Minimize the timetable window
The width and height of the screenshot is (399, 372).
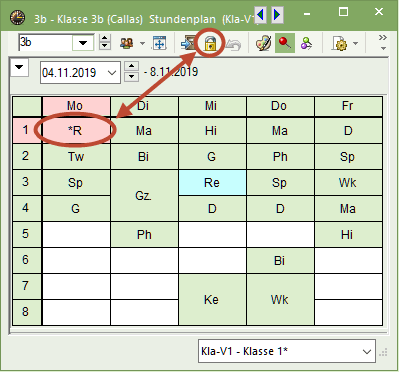(307, 14)
